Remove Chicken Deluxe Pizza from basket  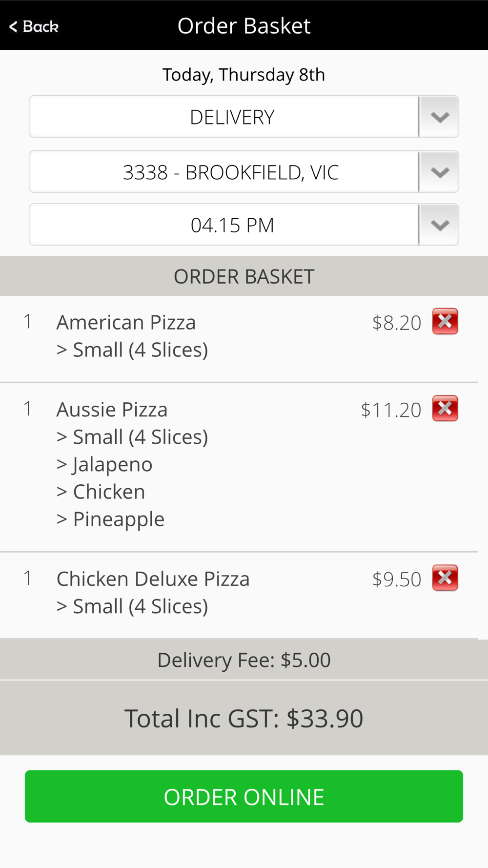tap(445, 578)
